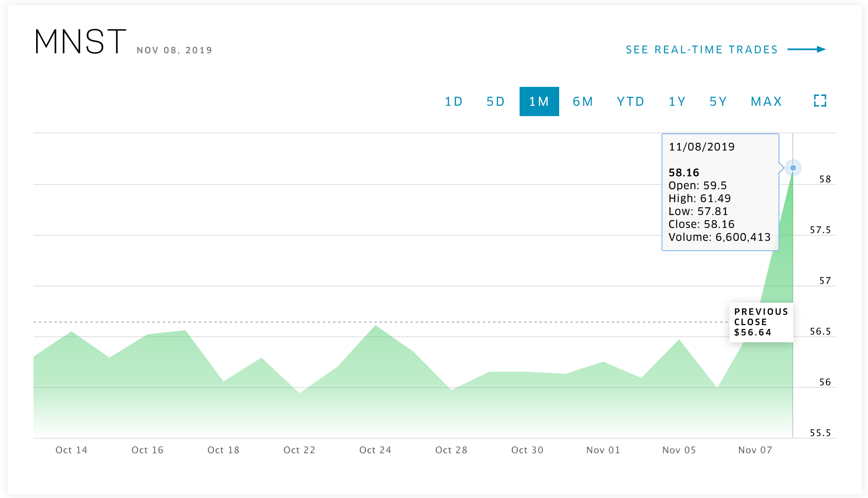Switch to the 5Y range tab

pos(718,101)
